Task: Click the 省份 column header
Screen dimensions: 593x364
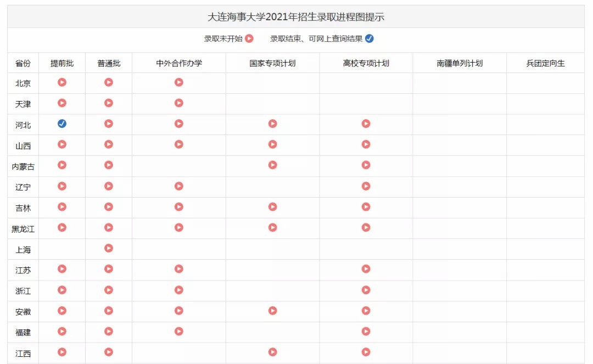Action: 23,63
